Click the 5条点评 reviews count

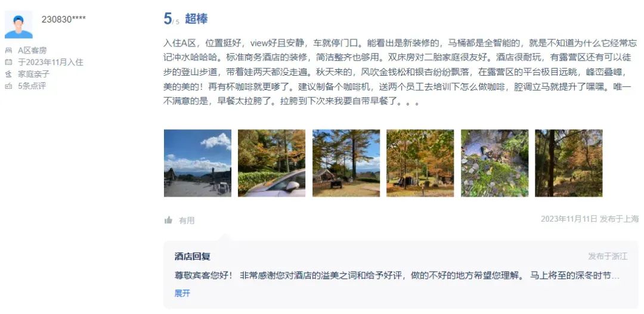32,86
